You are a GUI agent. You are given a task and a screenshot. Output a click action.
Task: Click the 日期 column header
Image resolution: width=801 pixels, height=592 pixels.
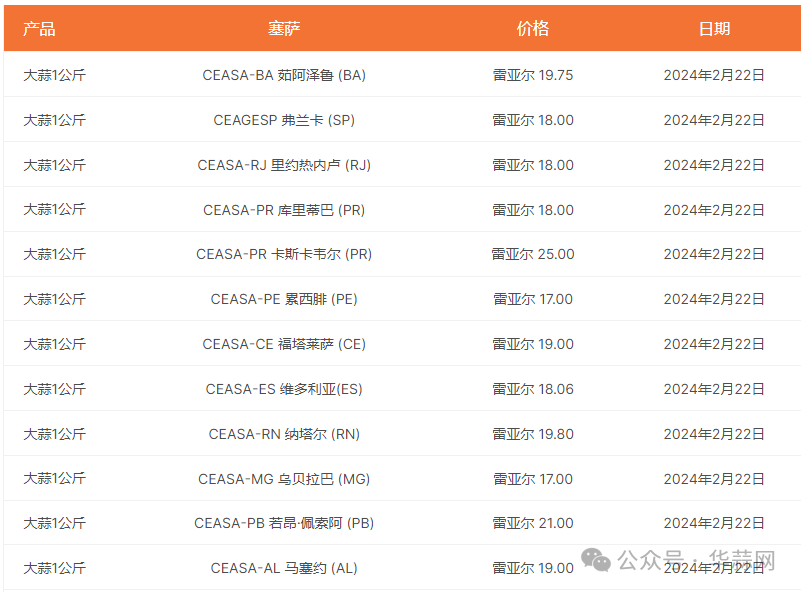pyautogui.click(x=714, y=29)
